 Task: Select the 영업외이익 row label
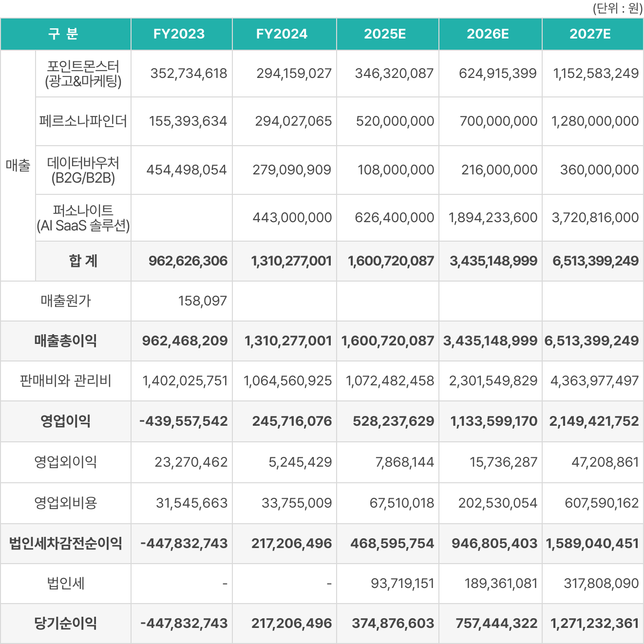point(66,462)
